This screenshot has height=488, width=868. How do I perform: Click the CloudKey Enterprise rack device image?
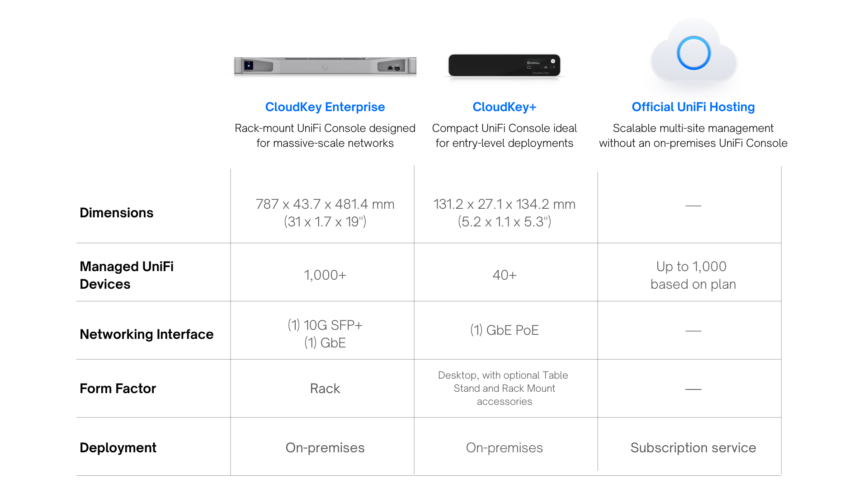[325, 66]
